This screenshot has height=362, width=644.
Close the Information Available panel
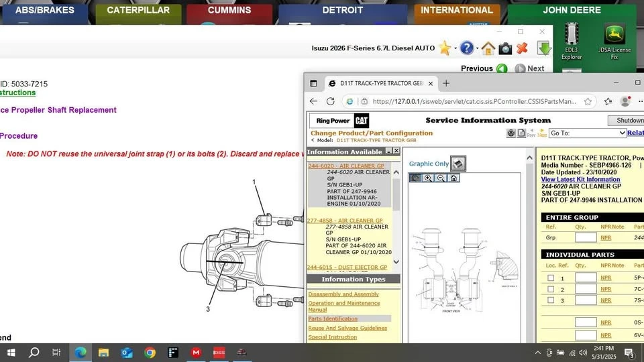396,152
